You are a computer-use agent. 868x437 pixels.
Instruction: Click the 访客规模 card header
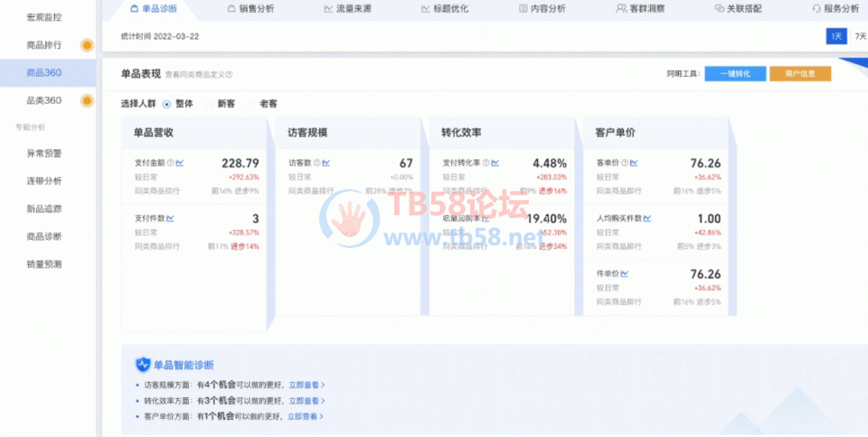click(348, 133)
